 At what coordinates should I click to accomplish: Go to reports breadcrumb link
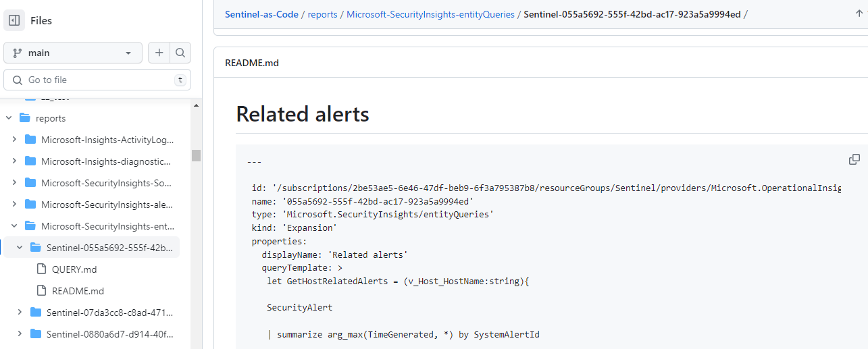[322, 14]
